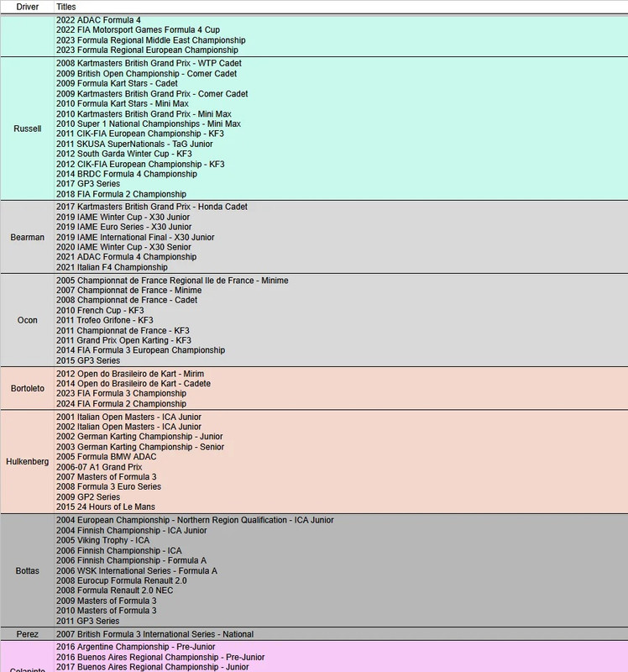Click '2010 French Cup - KF3'
This screenshot has height=672, width=628.
click(100, 311)
